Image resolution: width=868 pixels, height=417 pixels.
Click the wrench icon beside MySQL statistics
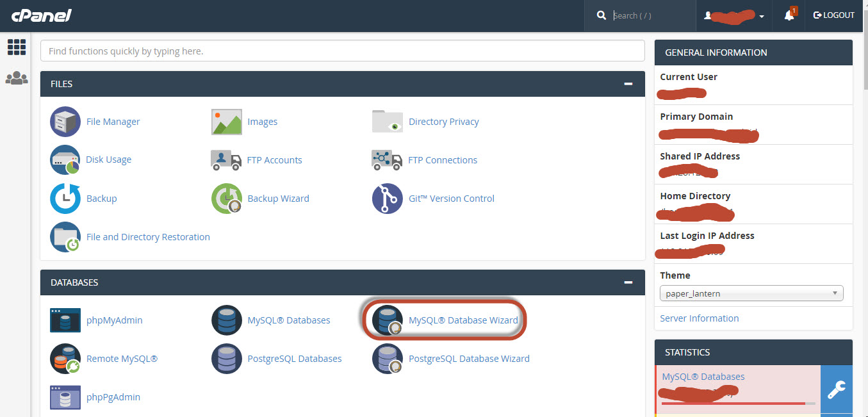[x=837, y=389]
